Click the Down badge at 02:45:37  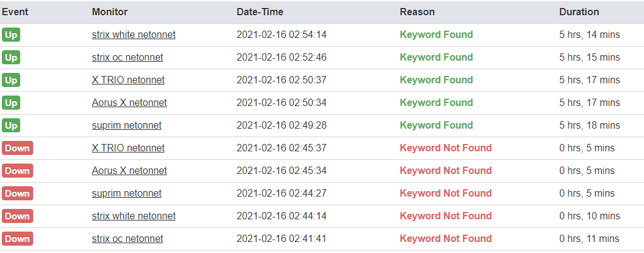17,148
